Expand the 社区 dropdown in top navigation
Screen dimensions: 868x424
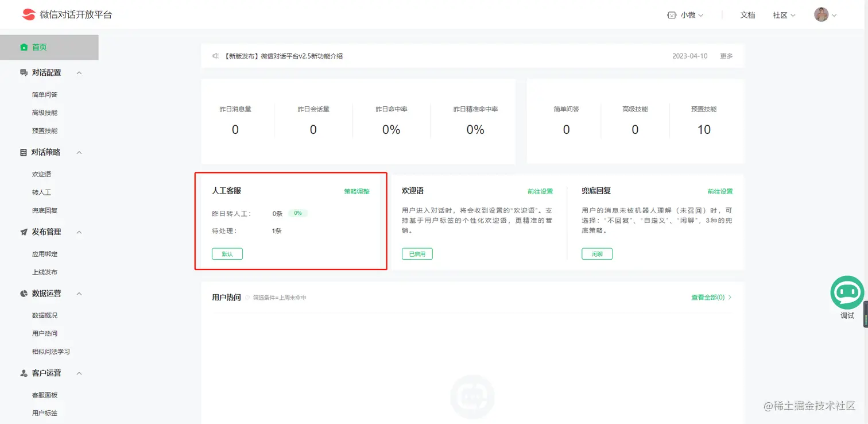pyautogui.click(x=784, y=15)
